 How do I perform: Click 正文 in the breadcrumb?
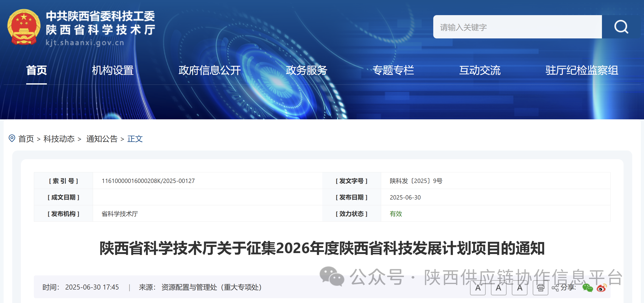(135, 139)
